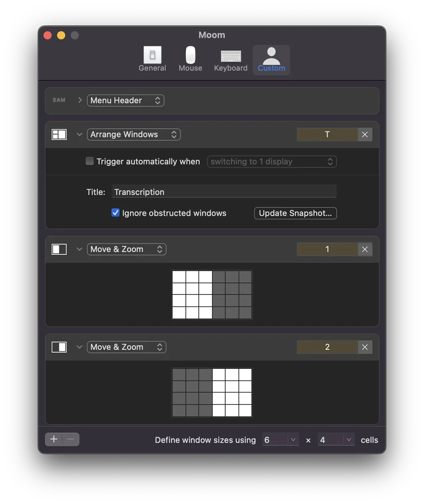Click the shortcut field showing 1

click(x=327, y=249)
